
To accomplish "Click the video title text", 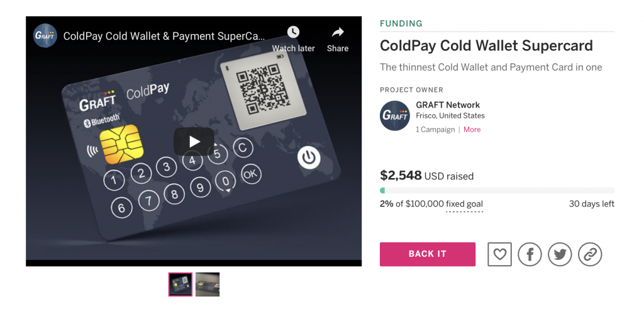I will 164,36.
